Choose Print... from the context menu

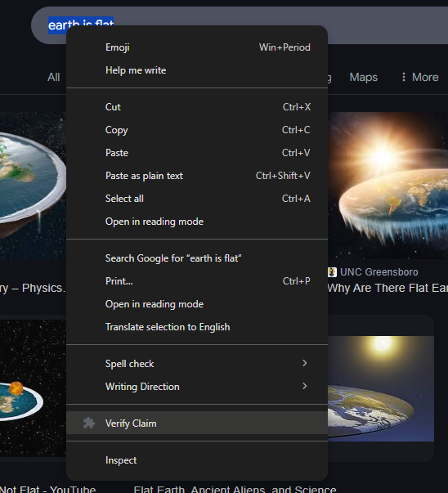point(197,281)
